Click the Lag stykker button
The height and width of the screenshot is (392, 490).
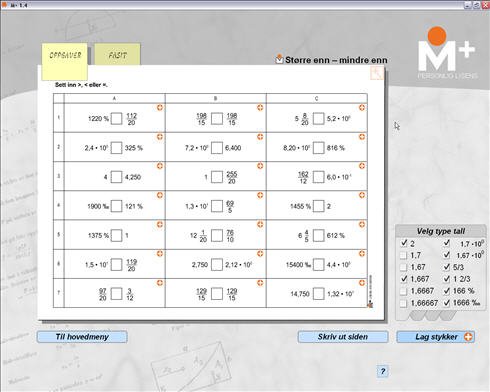point(435,337)
